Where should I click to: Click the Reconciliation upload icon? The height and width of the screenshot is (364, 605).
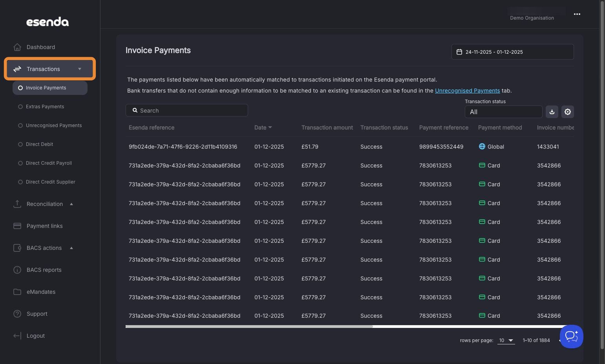pos(17,204)
